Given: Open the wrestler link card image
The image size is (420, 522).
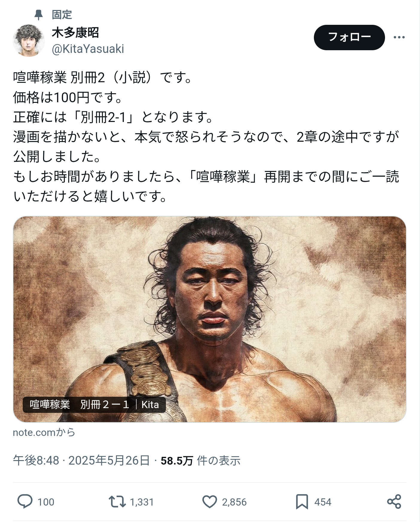Looking at the screenshot, I should tap(210, 319).
